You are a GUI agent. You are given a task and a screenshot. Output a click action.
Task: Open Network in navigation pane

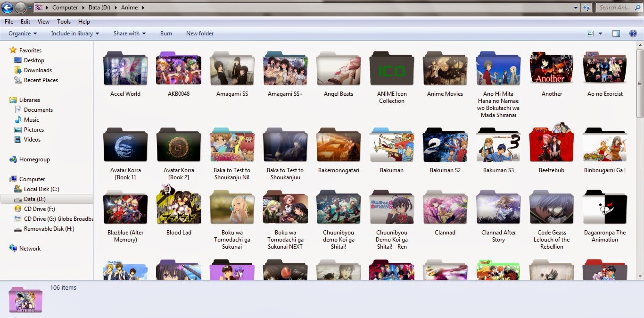(30, 249)
